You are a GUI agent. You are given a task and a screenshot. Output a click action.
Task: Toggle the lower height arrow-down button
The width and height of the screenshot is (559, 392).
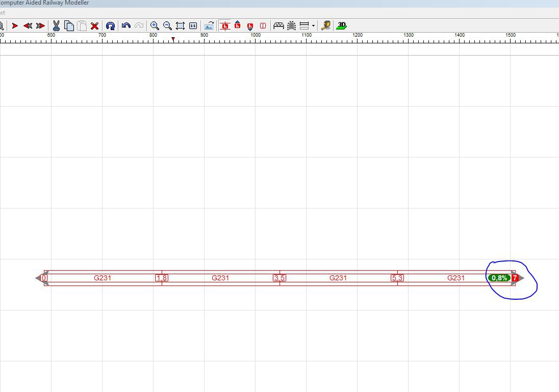(x=250, y=25)
